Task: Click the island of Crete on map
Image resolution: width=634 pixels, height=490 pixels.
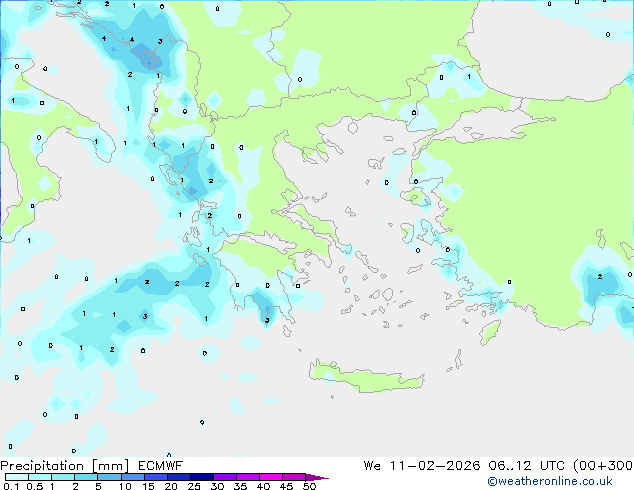Action: pyautogui.click(x=366, y=377)
